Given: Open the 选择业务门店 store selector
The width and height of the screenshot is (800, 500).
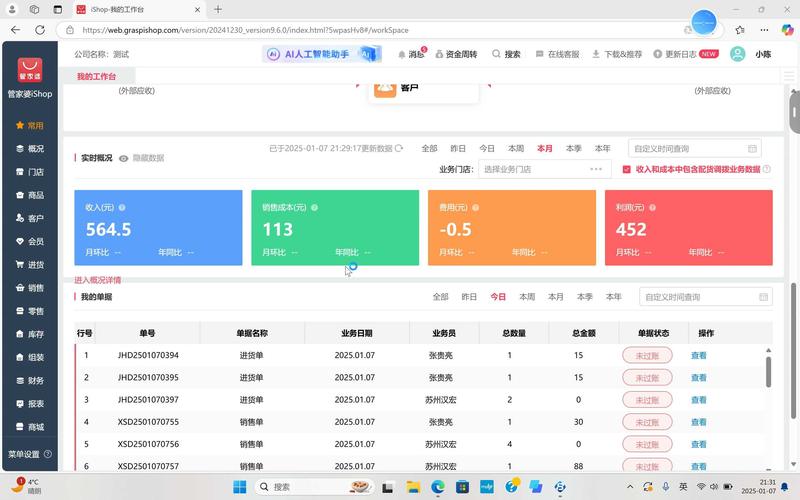Looking at the screenshot, I should tap(544, 169).
